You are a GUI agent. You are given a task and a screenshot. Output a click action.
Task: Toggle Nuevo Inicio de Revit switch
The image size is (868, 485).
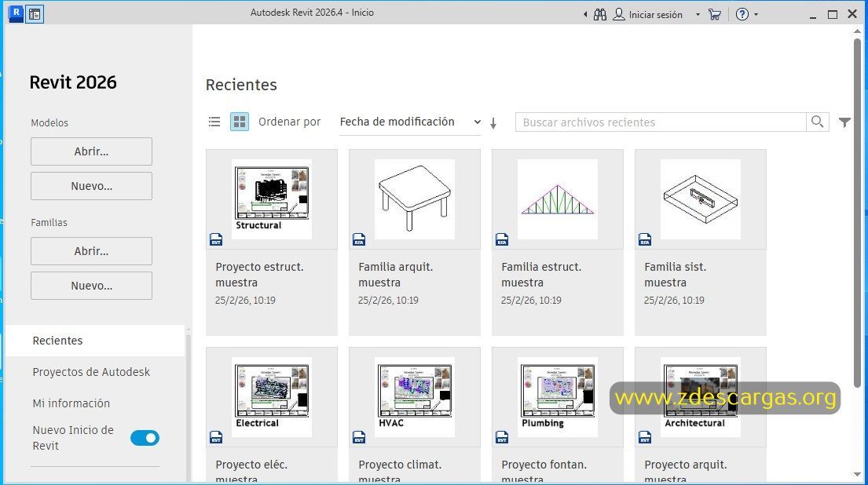pyautogui.click(x=145, y=438)
